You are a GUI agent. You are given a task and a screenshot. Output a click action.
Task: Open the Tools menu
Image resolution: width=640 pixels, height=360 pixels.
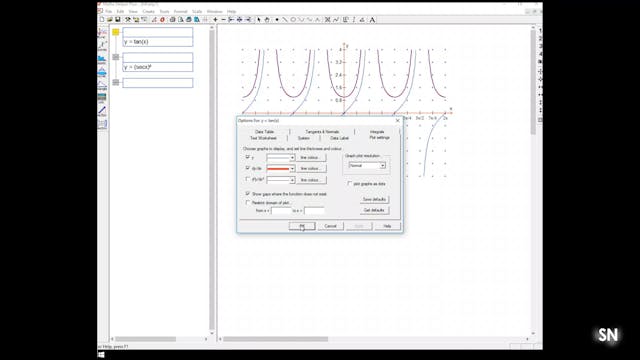point(164,11)
